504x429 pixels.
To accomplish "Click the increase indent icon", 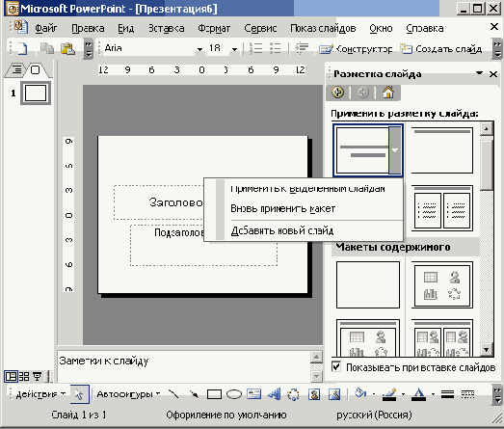I will click(302, 48).
